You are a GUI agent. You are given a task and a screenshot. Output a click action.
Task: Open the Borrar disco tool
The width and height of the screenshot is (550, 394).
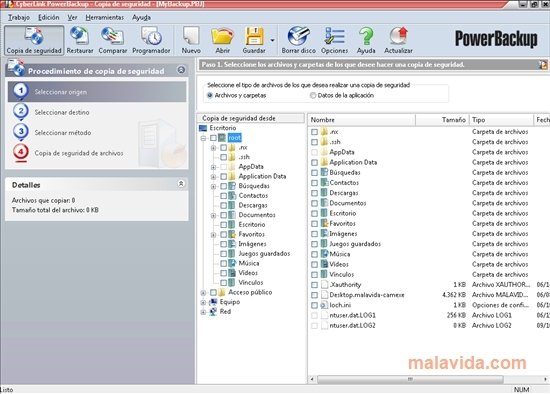coord(299,40)
